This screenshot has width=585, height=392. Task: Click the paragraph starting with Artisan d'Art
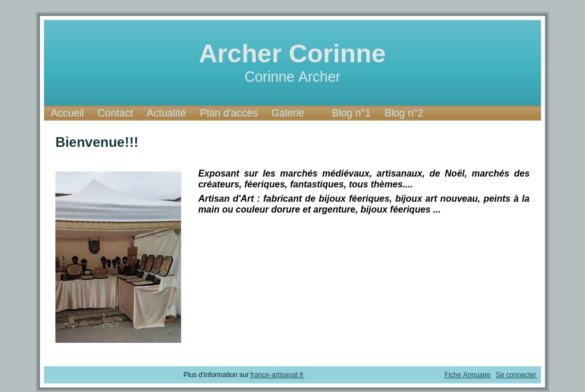364,204
